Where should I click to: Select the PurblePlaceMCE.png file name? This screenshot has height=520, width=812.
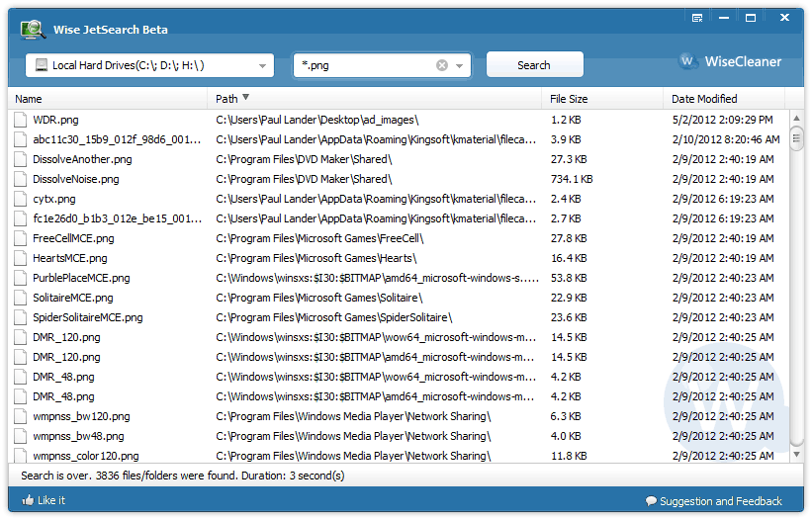(x=81, y=278)
